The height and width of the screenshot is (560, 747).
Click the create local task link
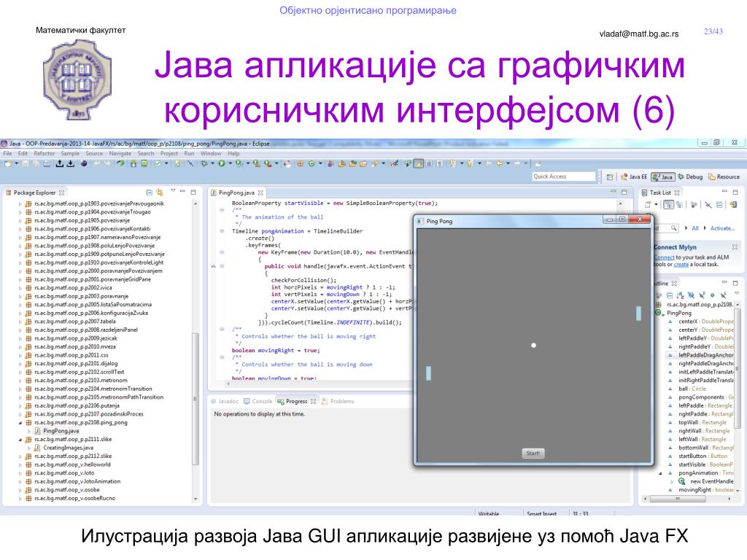(x=681, y=265)
